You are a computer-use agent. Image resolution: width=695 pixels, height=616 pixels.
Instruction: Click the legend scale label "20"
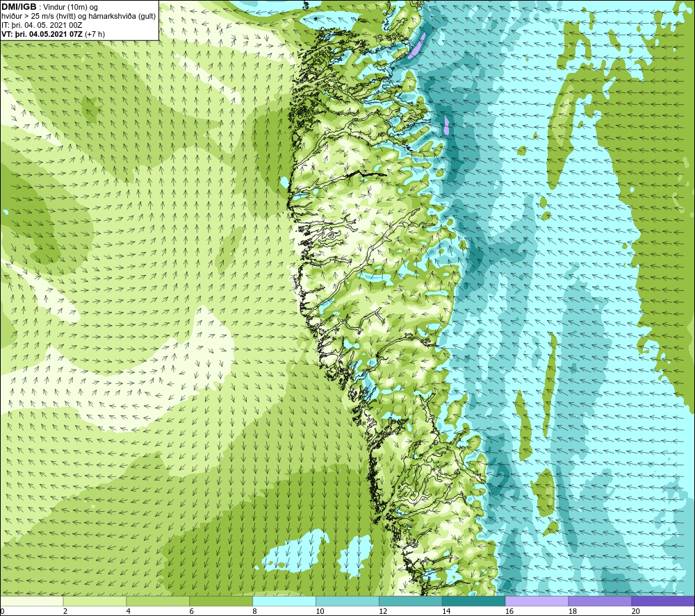[x=636, y=611]
